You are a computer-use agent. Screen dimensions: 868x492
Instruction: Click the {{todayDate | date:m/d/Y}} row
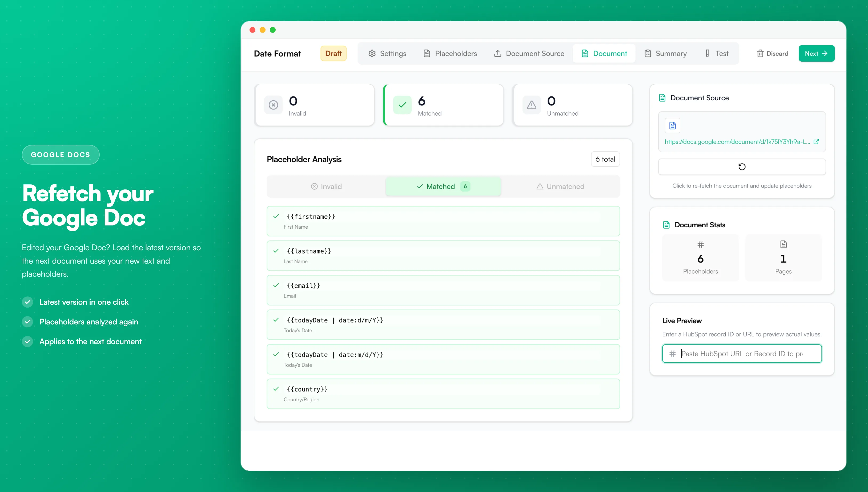pos(443,359)
